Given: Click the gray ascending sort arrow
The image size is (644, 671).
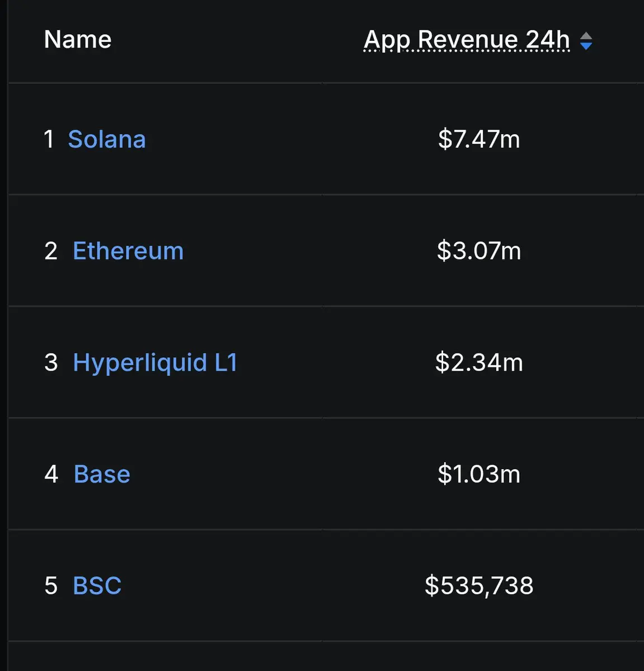Looking at the screenshot, I should click(586, 36).
